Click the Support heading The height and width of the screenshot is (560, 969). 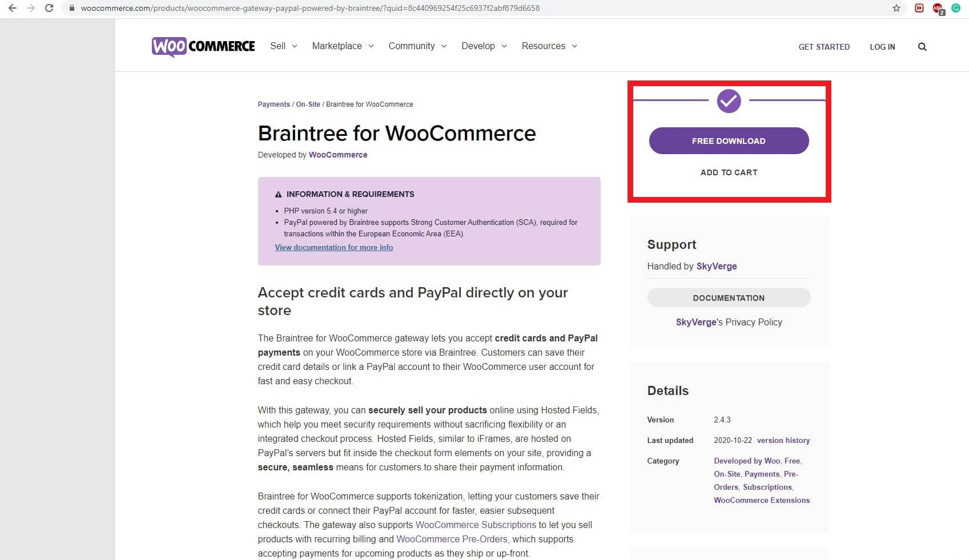pos(672,244)
